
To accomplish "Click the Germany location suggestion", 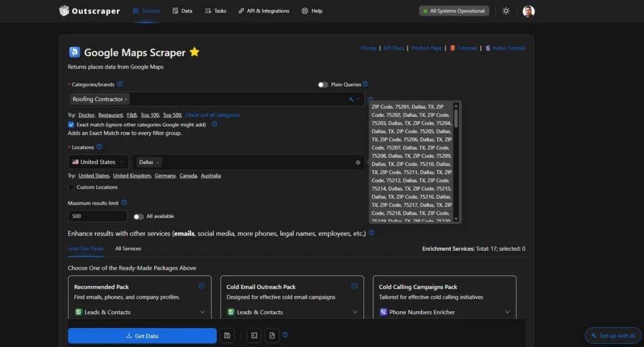I will click(165, 176).
